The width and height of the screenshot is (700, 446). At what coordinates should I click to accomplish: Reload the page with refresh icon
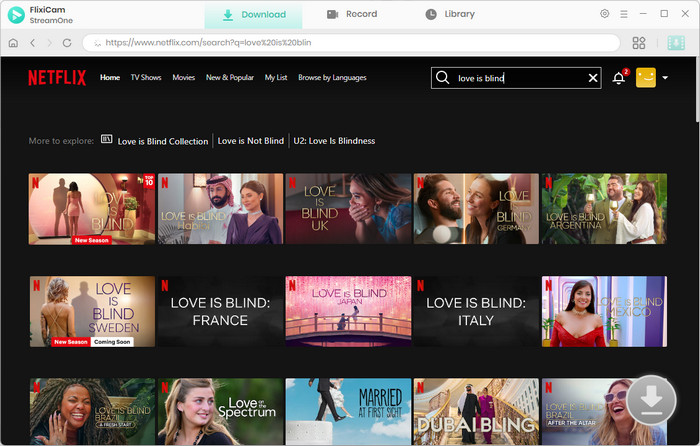point(67,43)
